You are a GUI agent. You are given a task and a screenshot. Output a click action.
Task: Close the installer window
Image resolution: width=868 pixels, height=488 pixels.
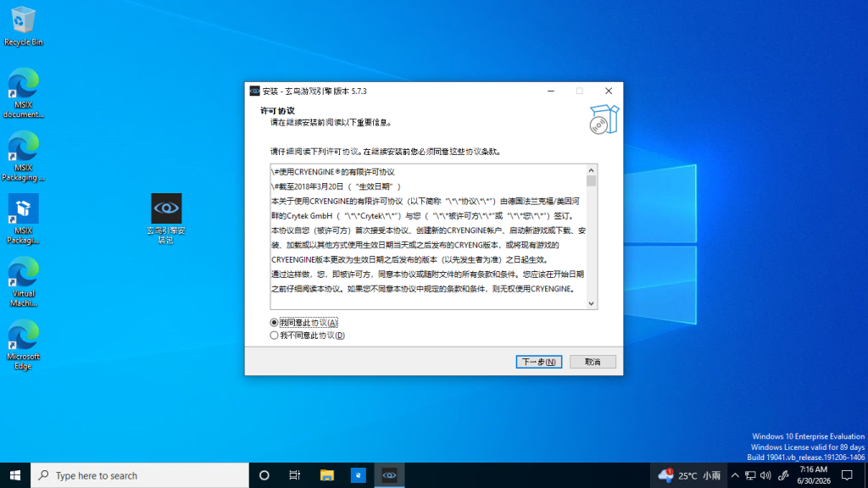(x=609, y=91)
